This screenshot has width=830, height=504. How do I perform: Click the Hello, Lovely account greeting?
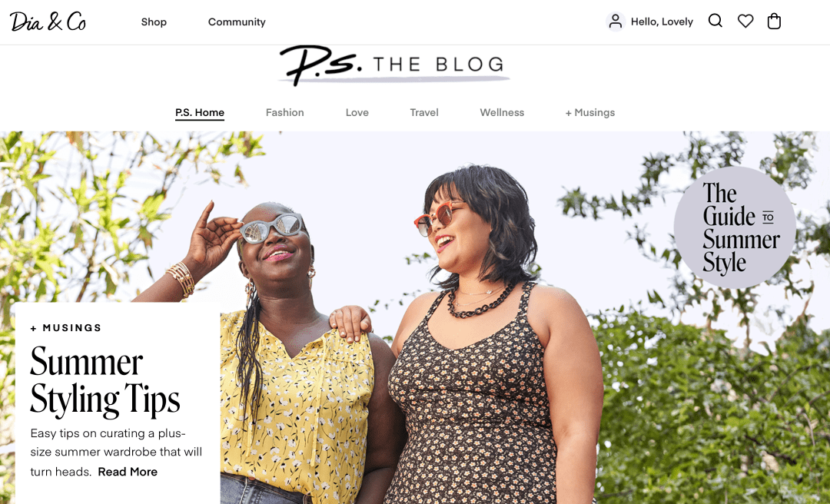pos(662,22)
